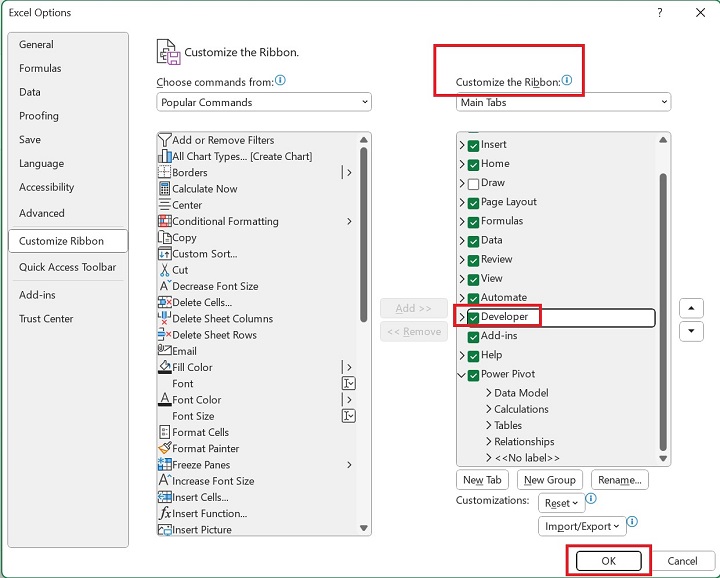This screenshot has width=720, height=578.
Task: Switch to Quick Access Toolbar section
Action: coord(67,267)
